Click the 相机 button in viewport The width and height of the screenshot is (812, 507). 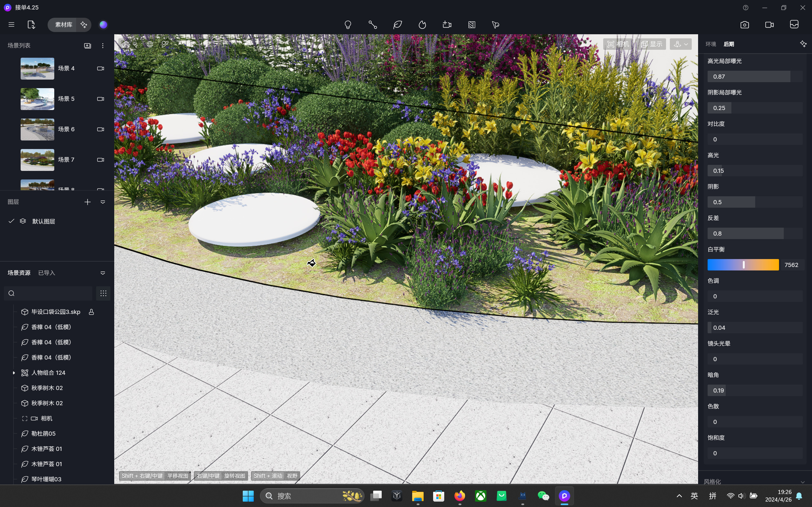[x=618, y=44]
